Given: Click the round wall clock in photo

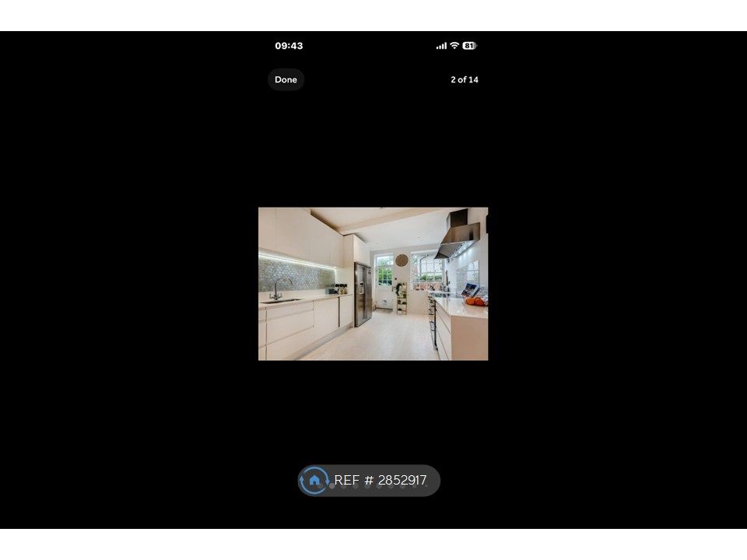Looking at the screenshot, I should tap(402, 261).
